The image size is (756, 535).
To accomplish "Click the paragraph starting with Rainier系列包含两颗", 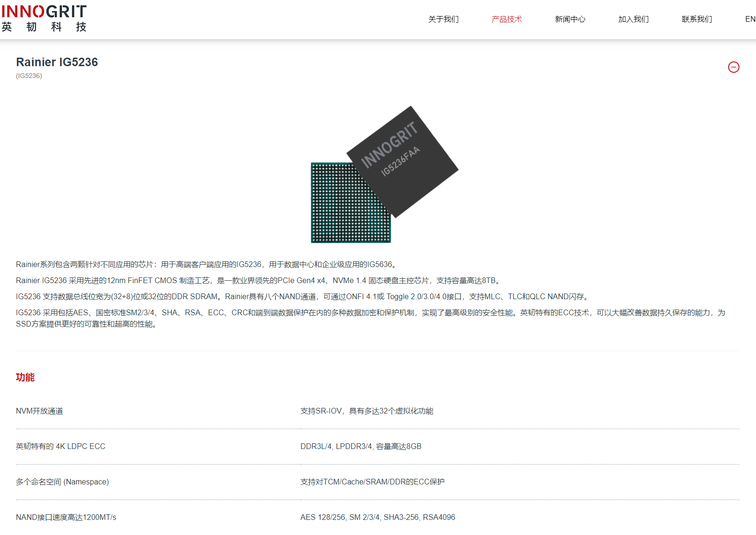I will [x=208, y=264].
